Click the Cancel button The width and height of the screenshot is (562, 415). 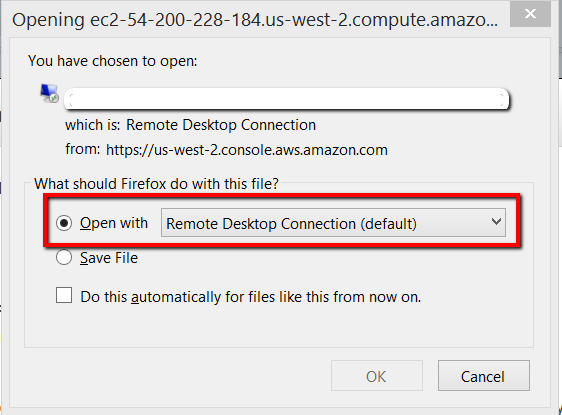click(x=484, y=376)
